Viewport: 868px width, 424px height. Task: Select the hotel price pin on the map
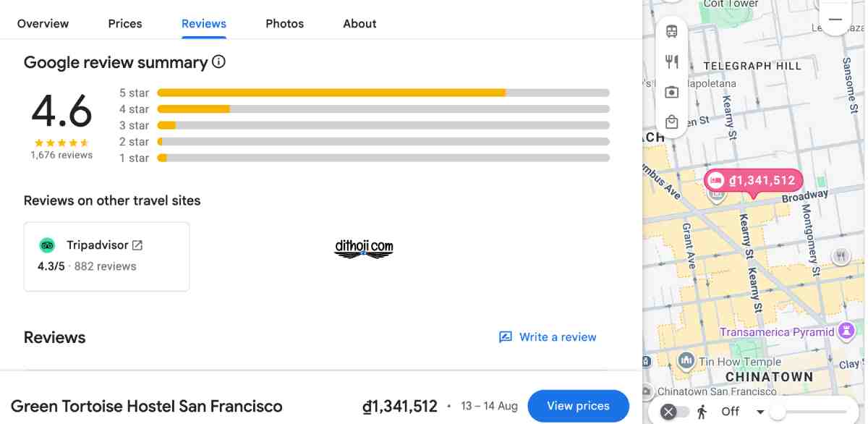[753, 181]
